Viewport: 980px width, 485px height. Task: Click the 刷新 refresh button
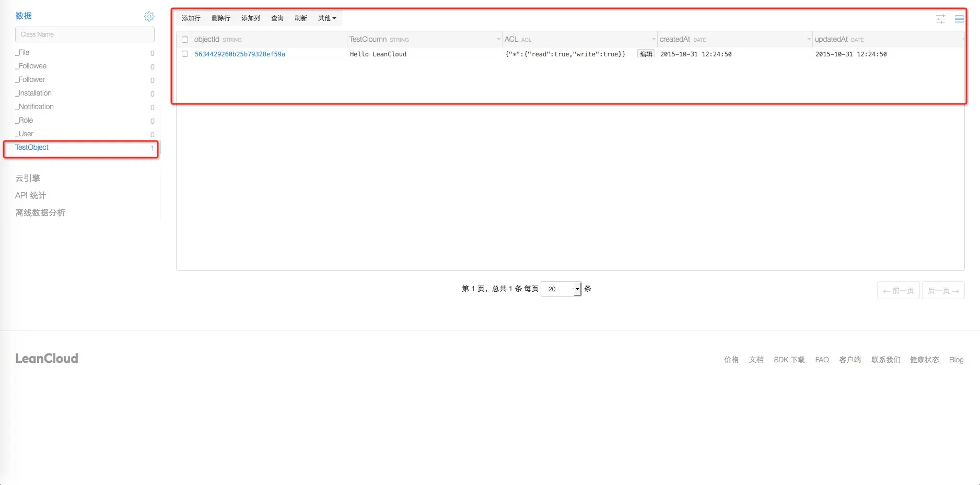click(x=301, y=18)
